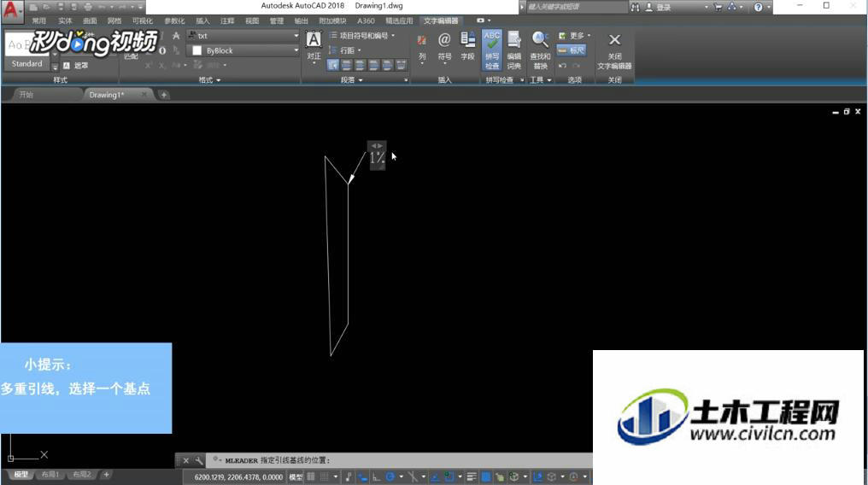Toggle the drawing grid display
Viewport: 868px width, 485px height.
[x=311, y=476]
